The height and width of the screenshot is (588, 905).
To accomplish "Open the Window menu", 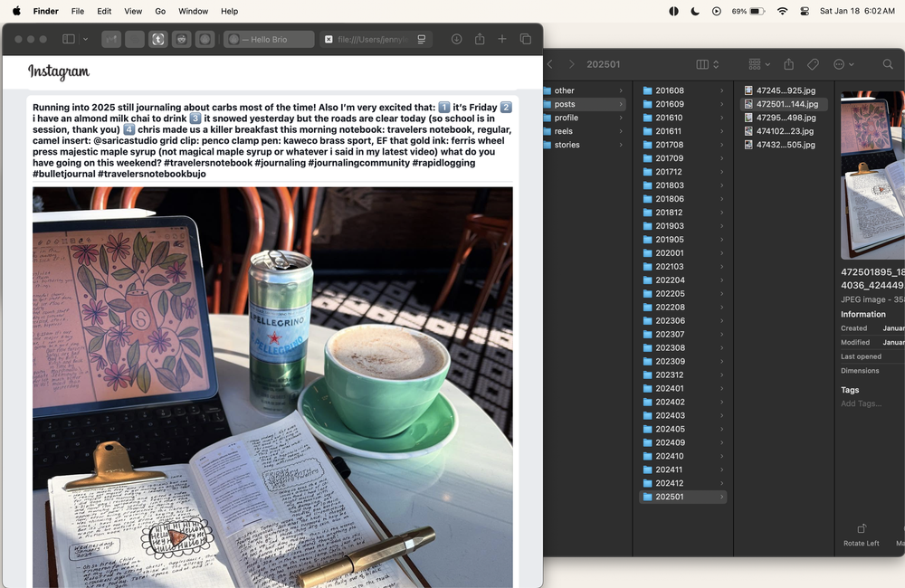I will tap(194, 11).
